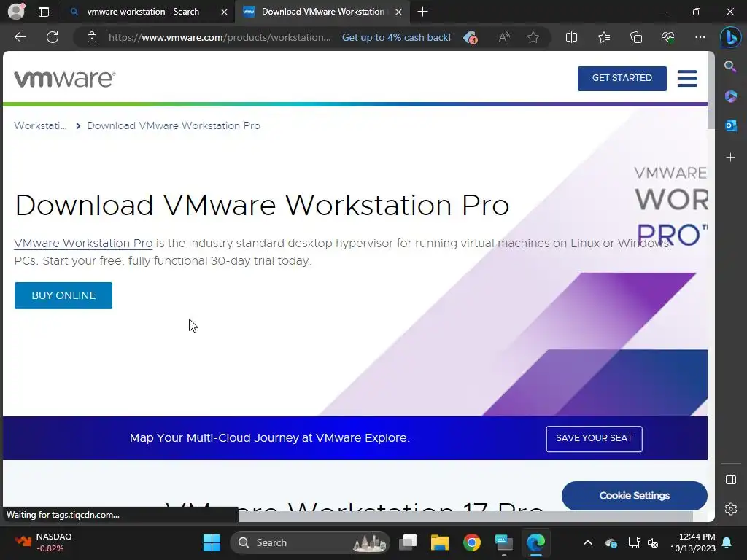Open the notifications bell
Viewport: 747px width, 560px height.
click(727, 542)
